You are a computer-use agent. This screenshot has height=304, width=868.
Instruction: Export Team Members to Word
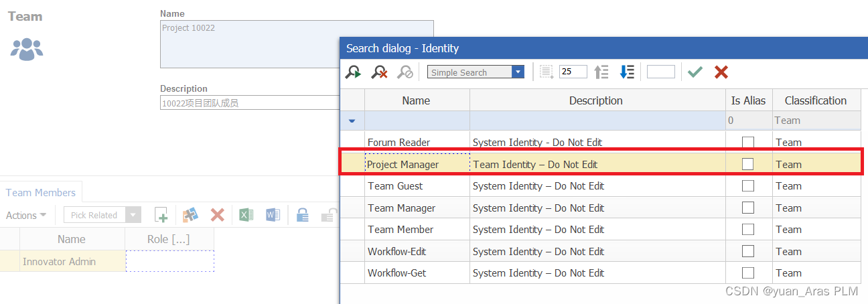pyautogui.click(x=273, y=215)
